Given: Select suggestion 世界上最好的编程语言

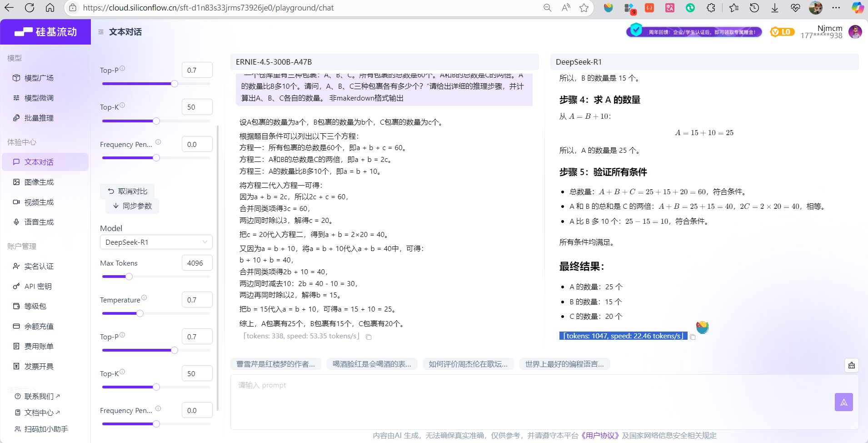Looking at the screenshot, I should [x=565, y=364].
